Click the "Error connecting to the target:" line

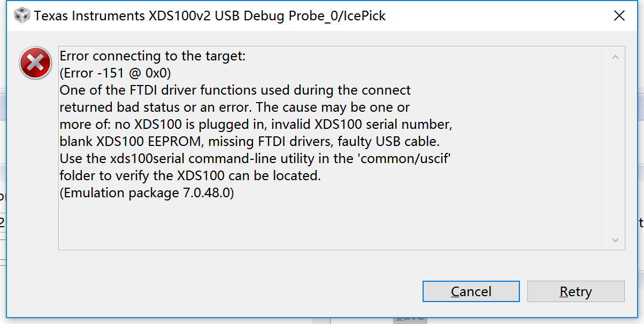152,56
